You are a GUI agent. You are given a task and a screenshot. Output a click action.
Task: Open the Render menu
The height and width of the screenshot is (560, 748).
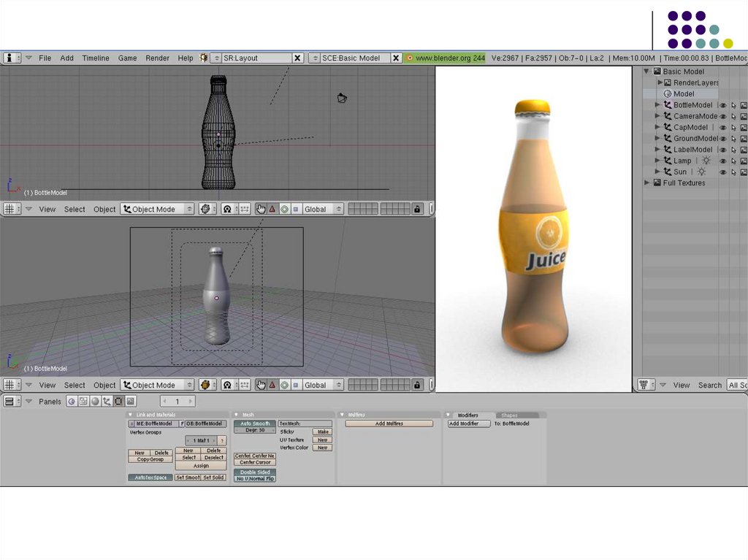pos(157,58)
